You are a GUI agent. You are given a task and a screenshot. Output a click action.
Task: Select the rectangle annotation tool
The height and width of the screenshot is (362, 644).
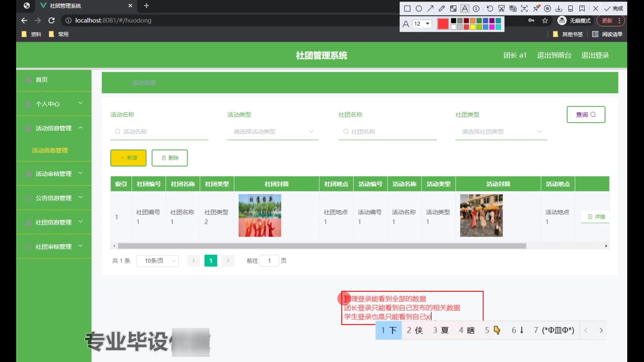pos(407,8)
